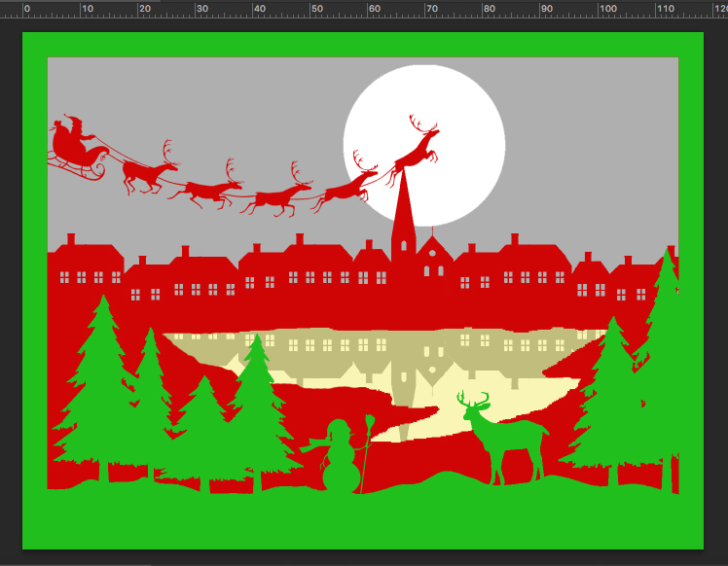
Task: Click the ruler mark labeled 70
Action: point(432,9)
